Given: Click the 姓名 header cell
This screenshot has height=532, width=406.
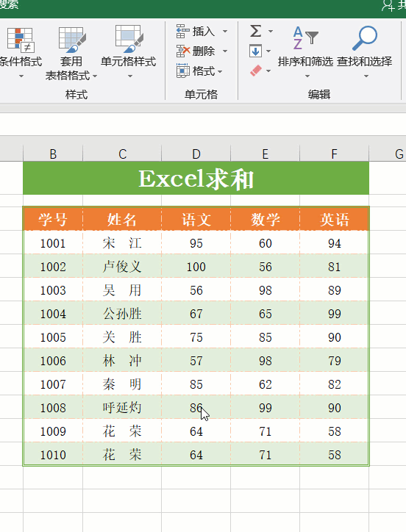Looking at the screenshot, I should (x=122, y=219).
